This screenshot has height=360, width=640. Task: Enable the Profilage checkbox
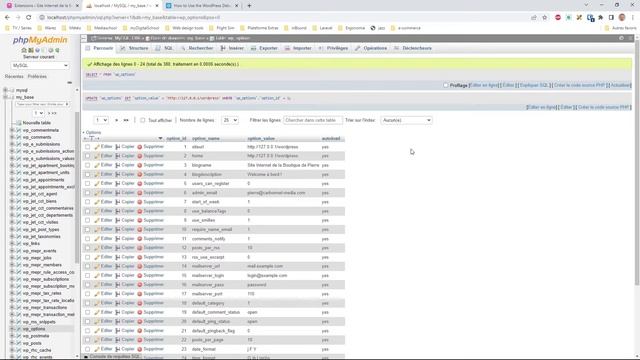coord(446,85)
